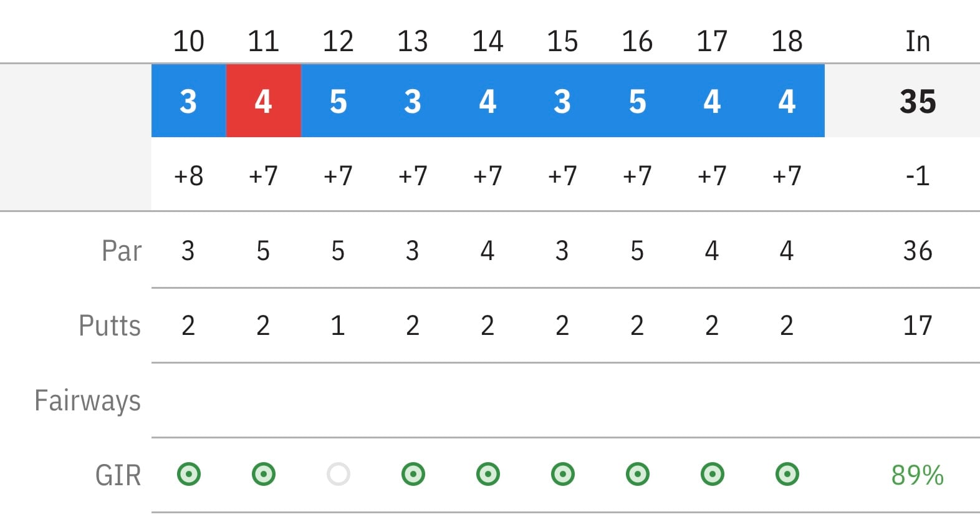980x532 pixels.
Task: Click the +8 running score on hole 10
Action: 189,176
